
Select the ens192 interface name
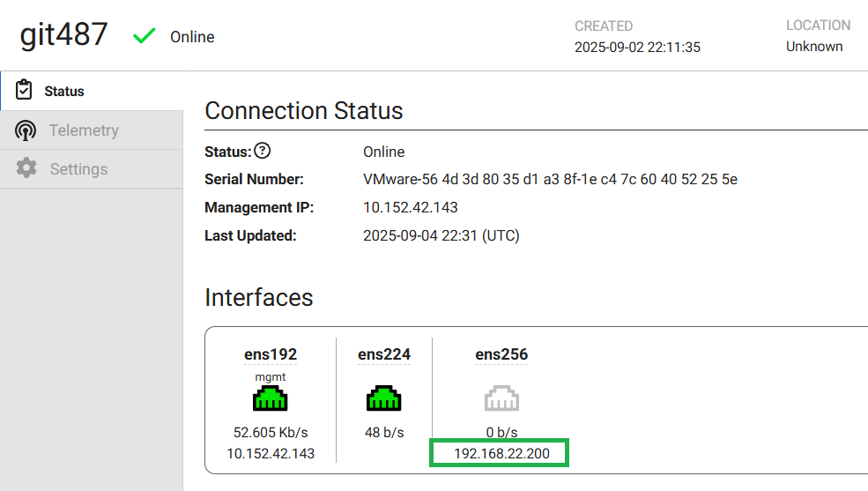tap(271, 354)
